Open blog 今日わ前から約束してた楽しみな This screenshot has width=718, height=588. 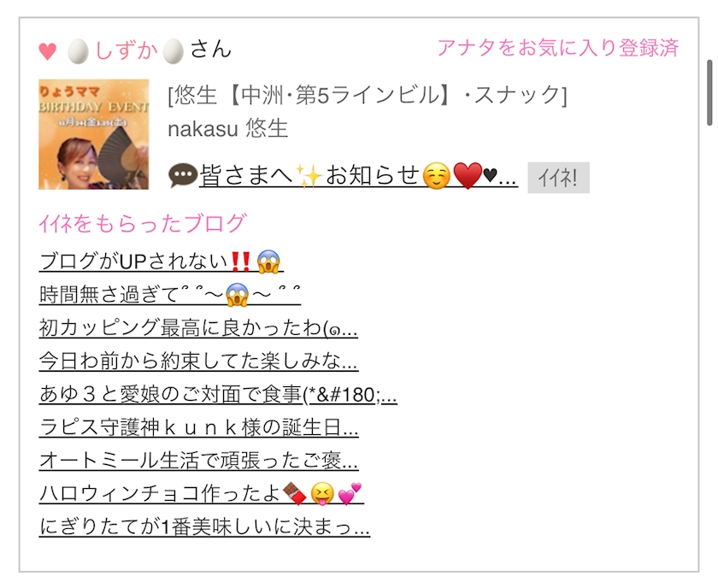click(198, 361)
